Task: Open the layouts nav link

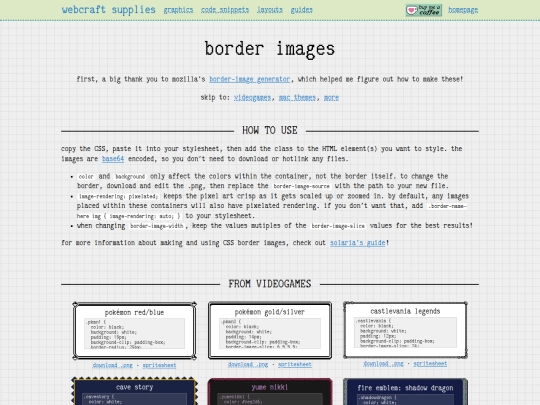Action: click(270, 10)
